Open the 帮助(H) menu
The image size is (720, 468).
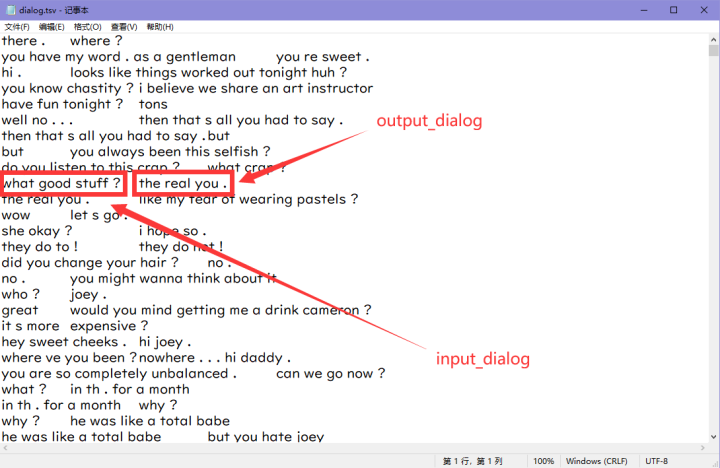(x=160, y=27)
